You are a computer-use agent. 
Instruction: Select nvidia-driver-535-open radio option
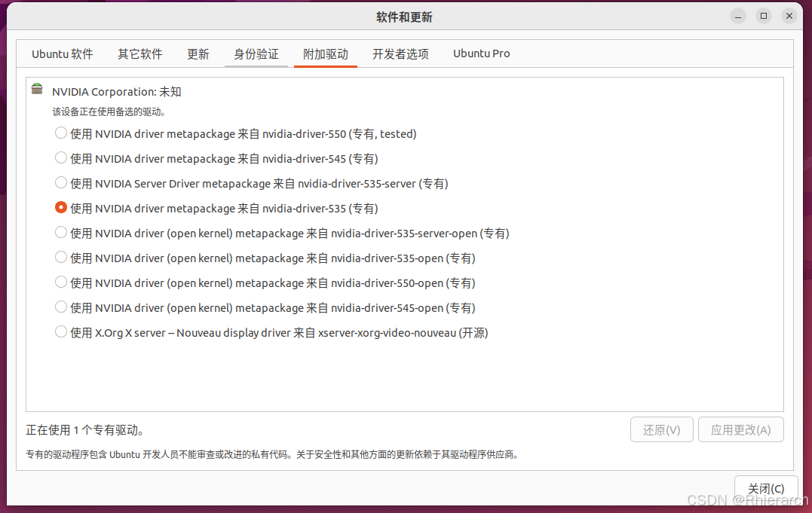pyautogui.click(x=60, y=258)
